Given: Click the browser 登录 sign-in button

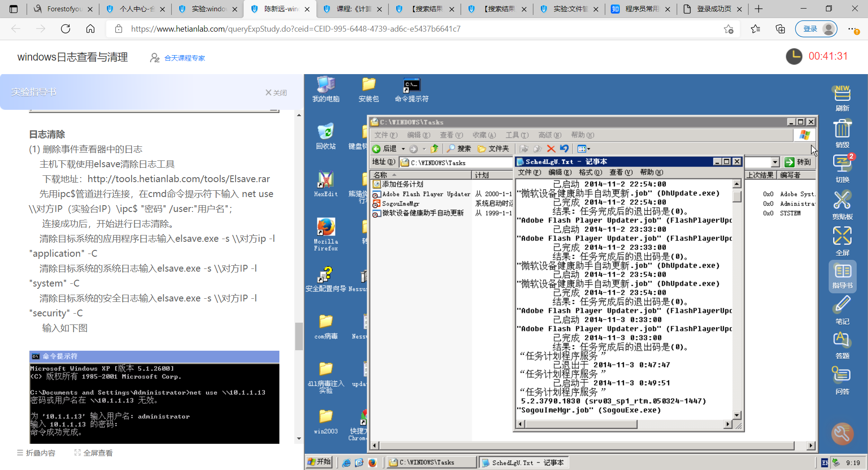Looking at the screenshot, I should click(816, 29).
